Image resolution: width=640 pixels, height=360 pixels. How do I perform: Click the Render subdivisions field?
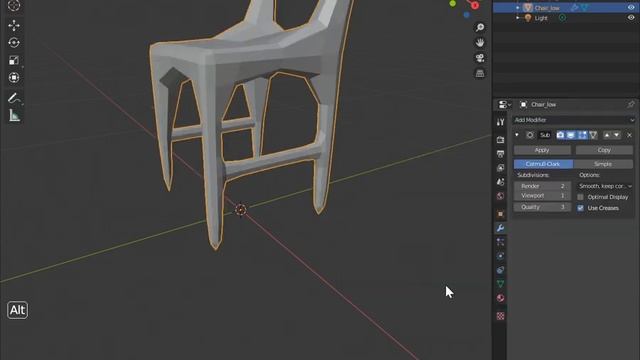click(542, 186)
